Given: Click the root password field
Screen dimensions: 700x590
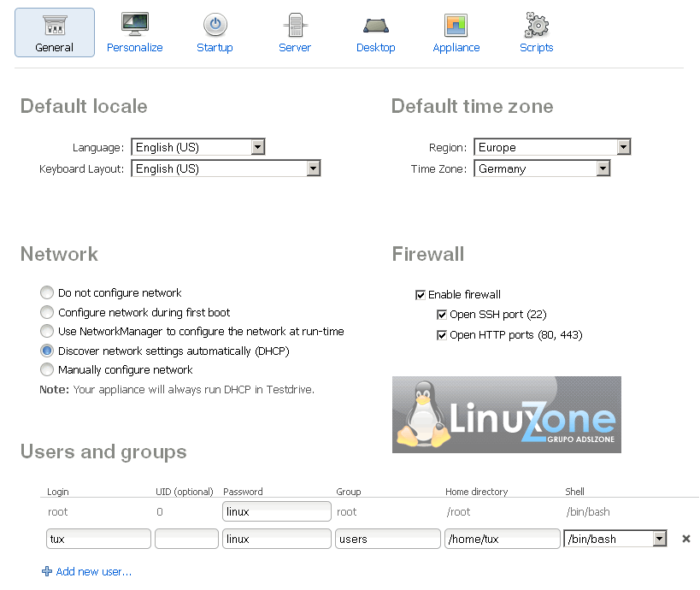Looking at the screenshot, I should pos(277,511).
